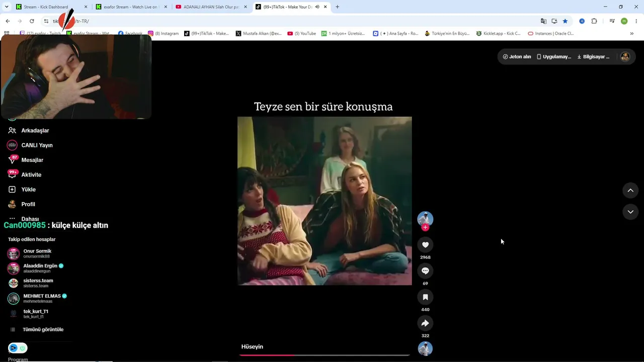Open 1 milyon+ Ücretsiz bookmark
The image size is (644, 362).
(x=343, y=34)
